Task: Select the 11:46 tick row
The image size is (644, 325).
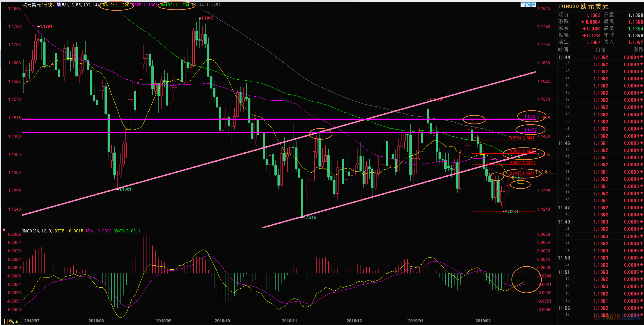Action: 601,143
